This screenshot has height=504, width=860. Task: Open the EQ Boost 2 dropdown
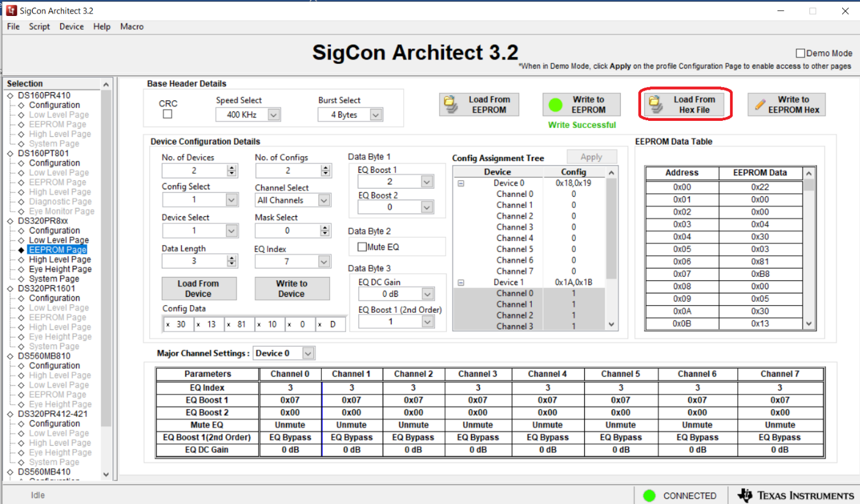pos(427,207)
